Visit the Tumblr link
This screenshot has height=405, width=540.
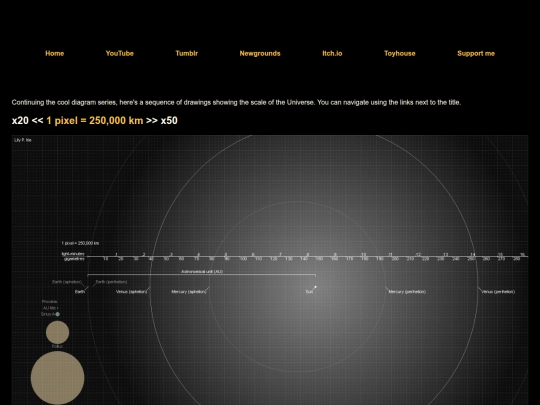pos(187,53)
